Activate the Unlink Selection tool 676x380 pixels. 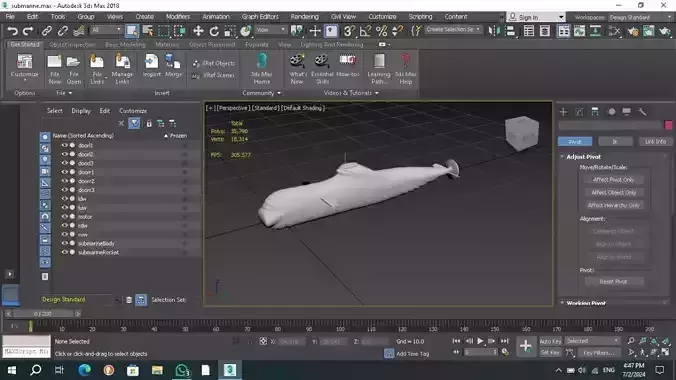tap(63, 31)
